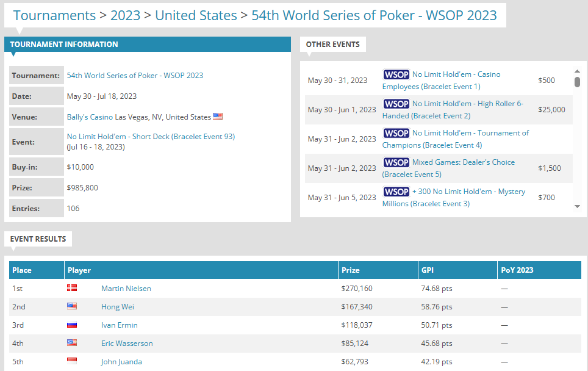Open the Bally's Casino venue link
The image size is (588, 371).
90,117
